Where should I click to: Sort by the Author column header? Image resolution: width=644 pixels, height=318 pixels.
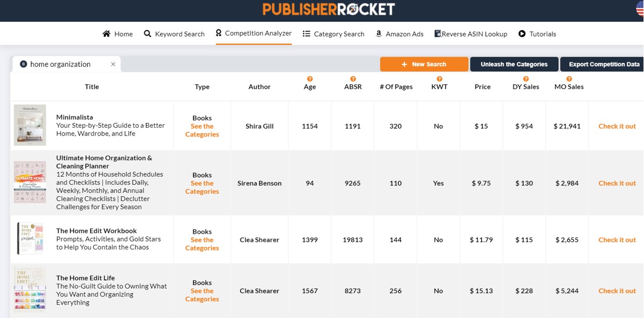(x=259, y=87)
